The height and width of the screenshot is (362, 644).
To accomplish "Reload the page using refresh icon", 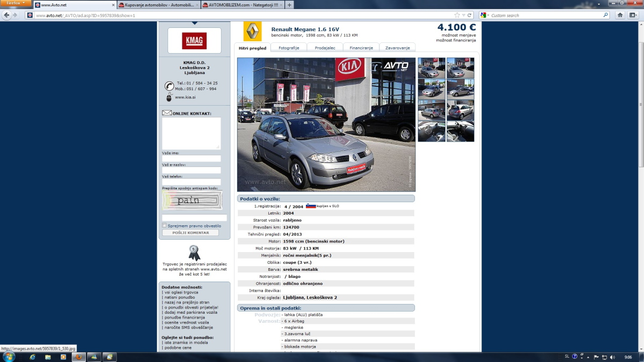I will [x=470, y=15].
